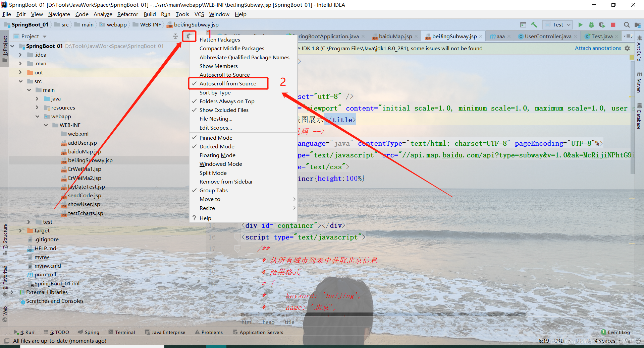This screenshot has width=644, height=348.
Task: Toggle Pinned Mode
Action: pos(243,138)
